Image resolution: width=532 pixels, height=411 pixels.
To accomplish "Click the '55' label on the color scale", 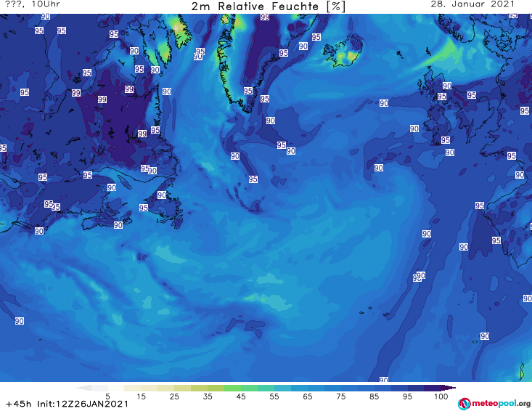I will [274, 396].
